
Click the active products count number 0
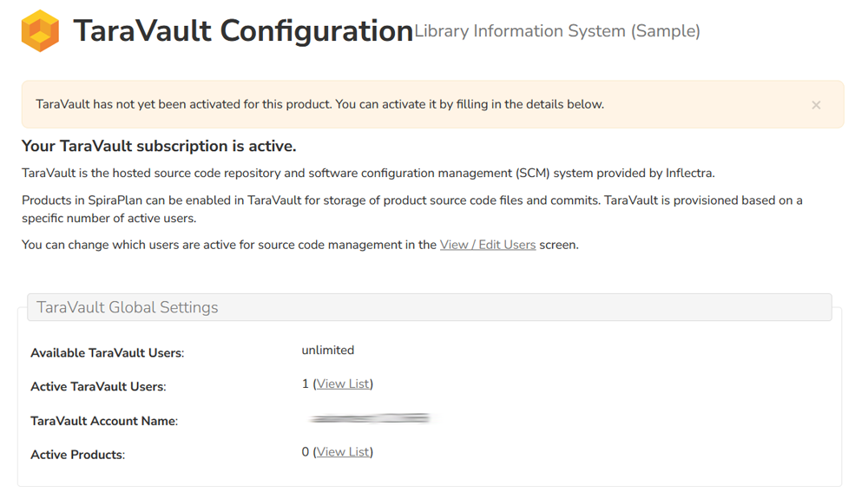[306, 452]
